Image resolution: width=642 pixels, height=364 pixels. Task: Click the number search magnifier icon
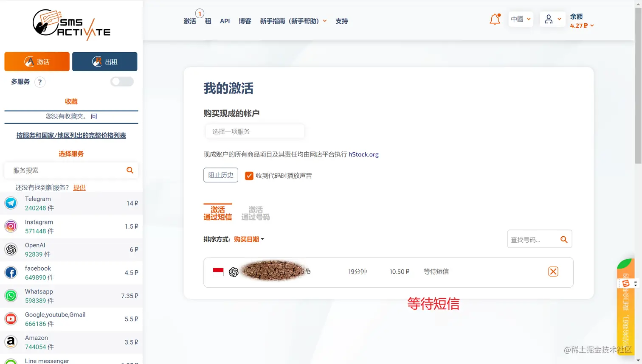[x=564, y=240]
